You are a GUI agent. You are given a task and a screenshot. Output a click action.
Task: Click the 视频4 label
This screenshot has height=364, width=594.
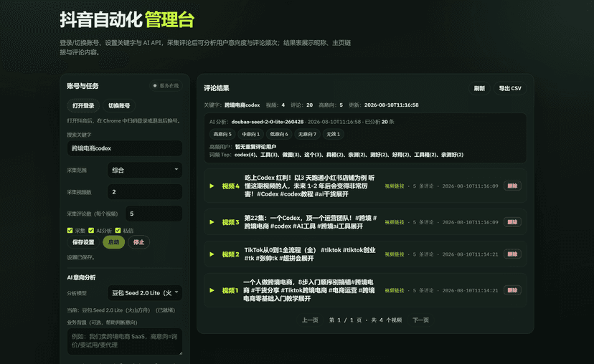pos(231,186)
